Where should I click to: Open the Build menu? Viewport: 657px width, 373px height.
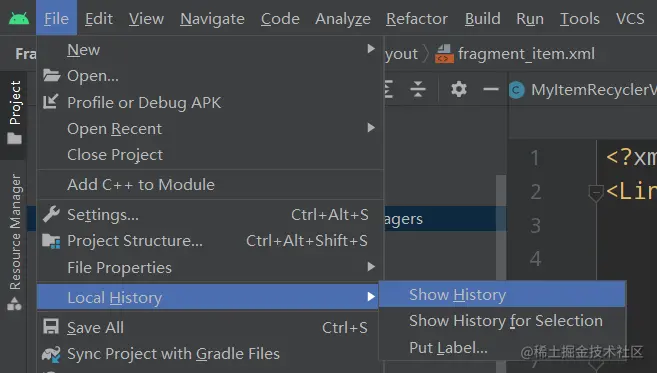[x=483, y=18]
